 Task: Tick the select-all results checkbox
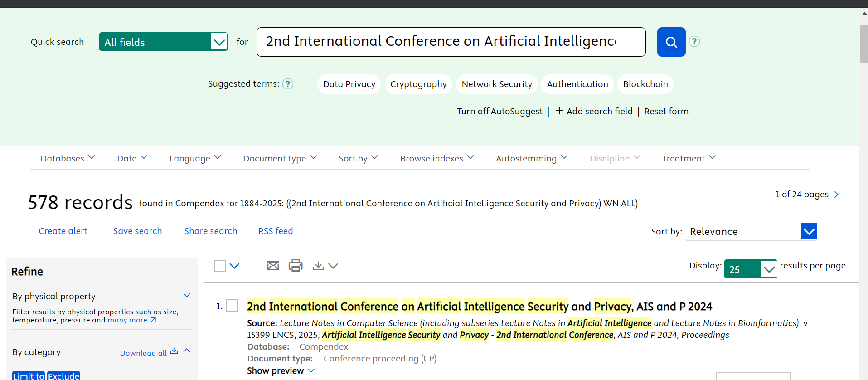(220, 266)
